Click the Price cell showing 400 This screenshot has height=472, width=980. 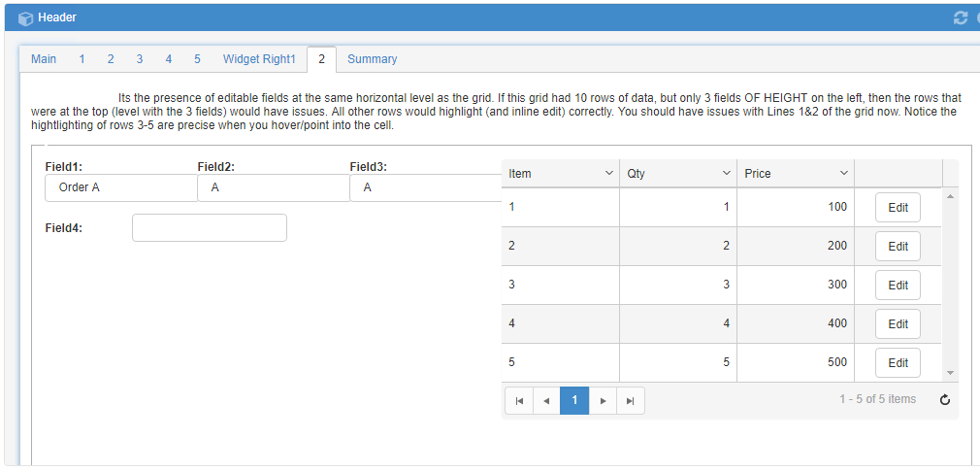(796, 323)
